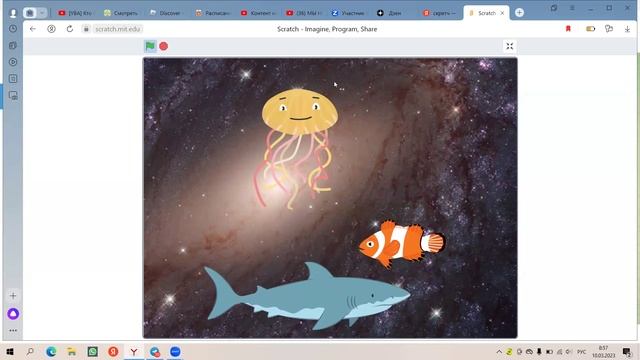The width and height of the screenshot is (640, 360).
Task: Switch to the Расписание tab
Action: click(212, 13)
